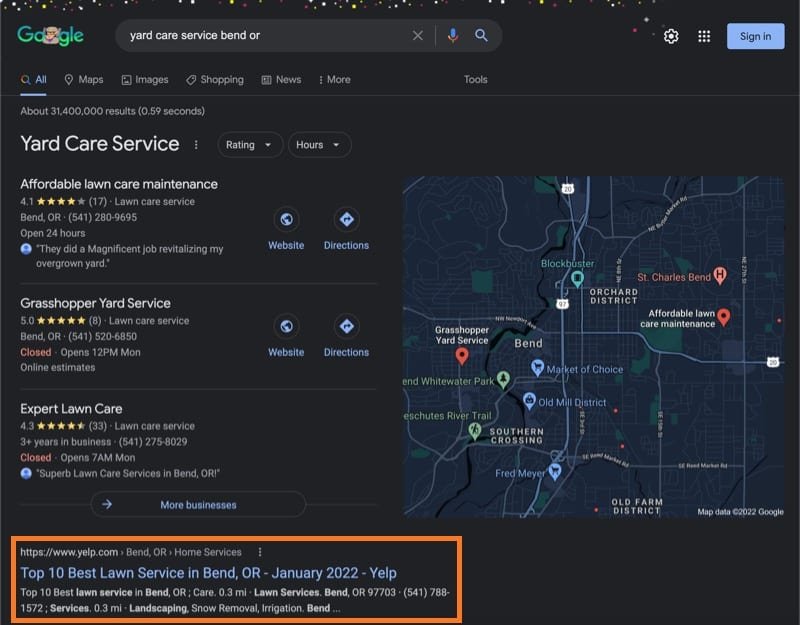The height and width of the screenshot is (625, 800).
Task: Switch to the Maps tab
Action: pos(84,80)
